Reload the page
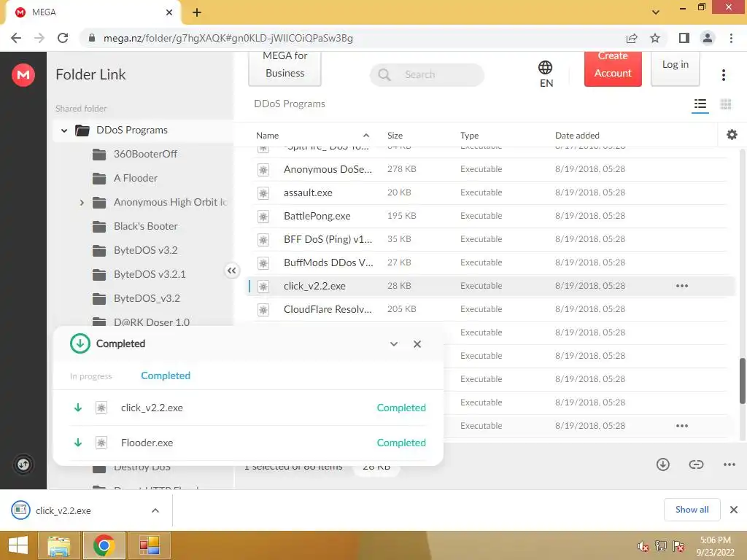 [x=63, y=38]
